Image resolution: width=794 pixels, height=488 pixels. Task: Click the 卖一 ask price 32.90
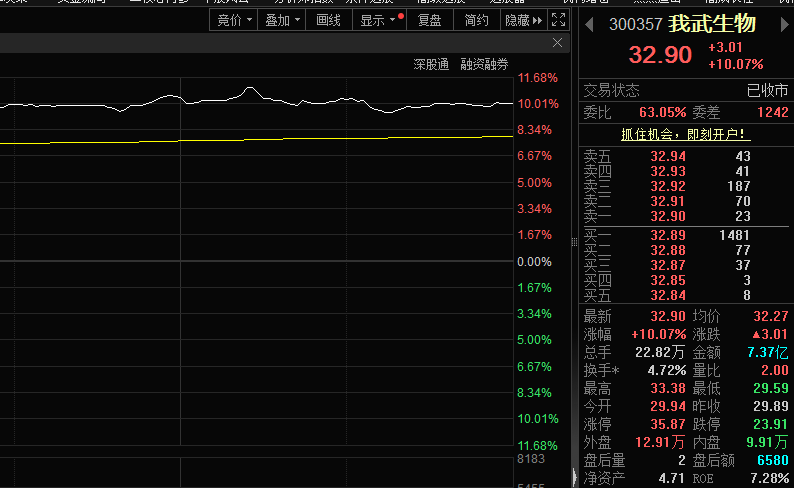point(668,216)
